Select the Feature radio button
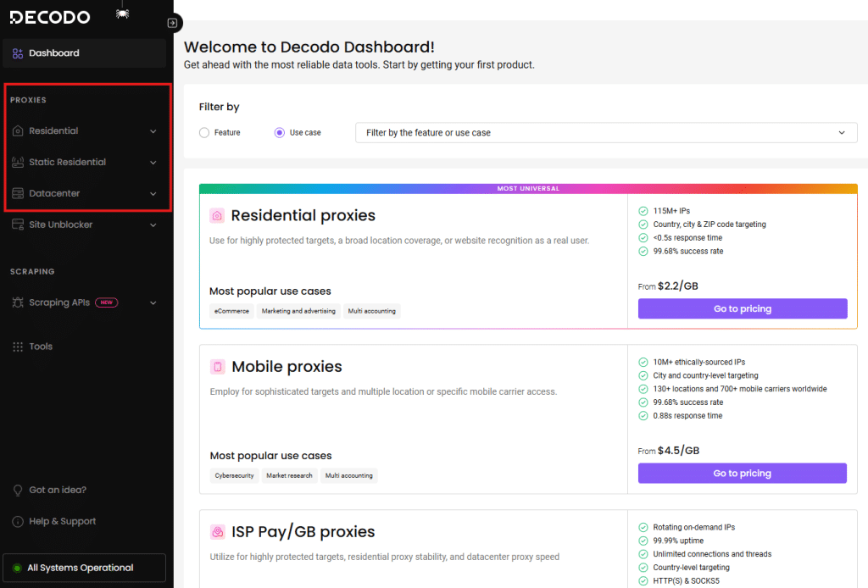Viewport: 868px width, 588px height. [x=204, y=133]
